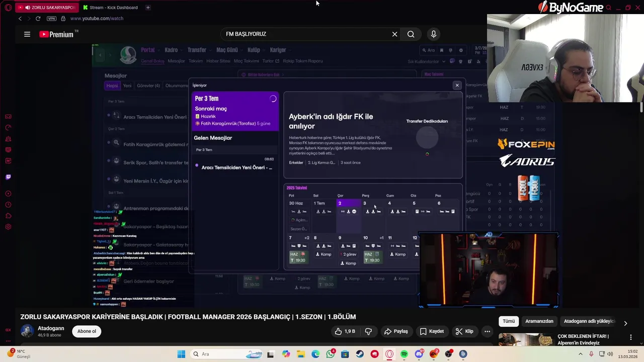Open the Atadogann channel avatar
Viewport: 644px width, 362px height.
point(27,331)
